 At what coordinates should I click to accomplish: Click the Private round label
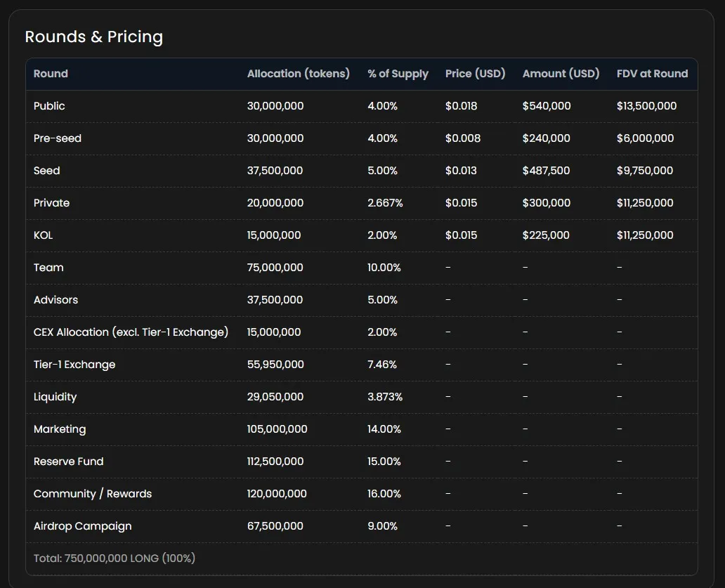pyautogui.click(x=51, y=202)
